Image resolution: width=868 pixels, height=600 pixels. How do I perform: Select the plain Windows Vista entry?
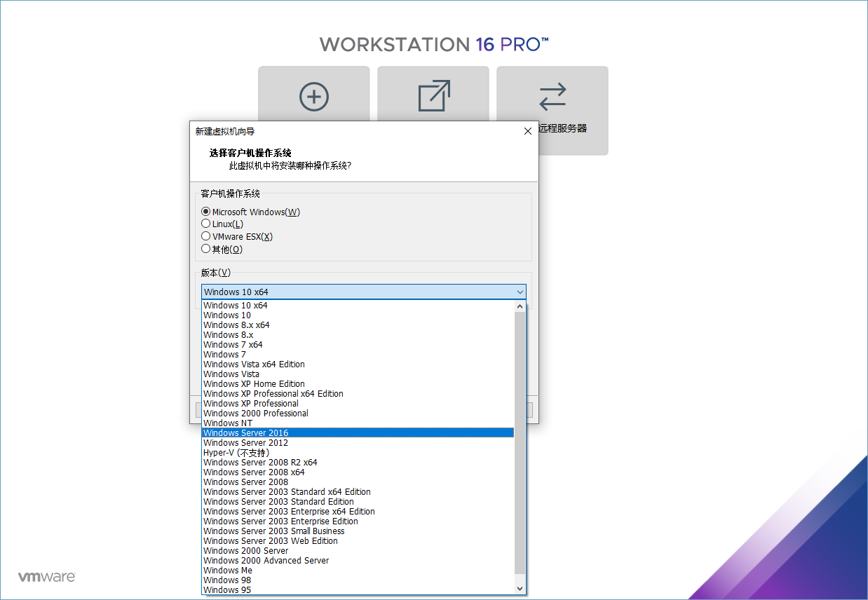[358, 374]
